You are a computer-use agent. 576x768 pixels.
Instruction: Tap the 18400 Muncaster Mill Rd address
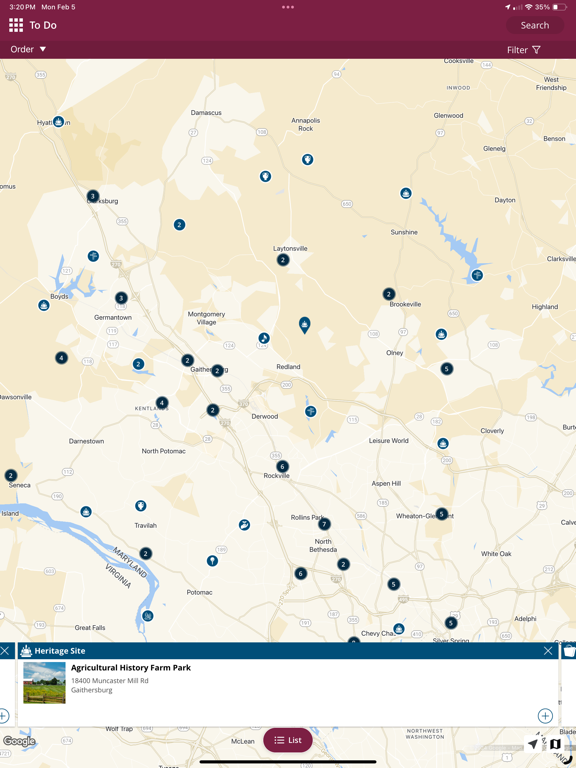[x=110, y=680]
